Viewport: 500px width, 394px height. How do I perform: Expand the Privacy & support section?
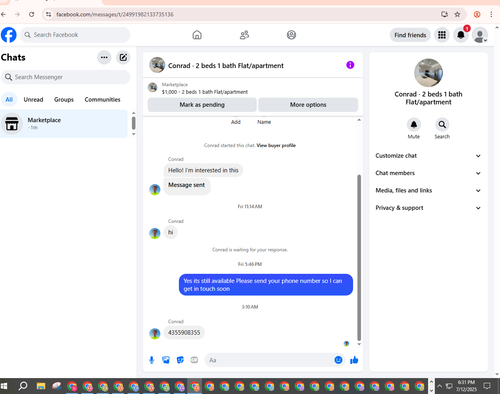(428, 208)
